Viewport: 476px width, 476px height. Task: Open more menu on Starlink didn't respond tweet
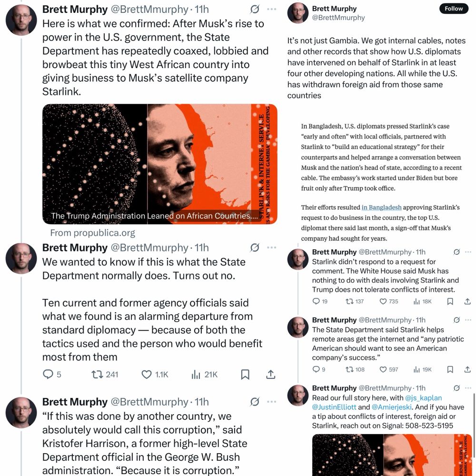[x=468, y=252]
